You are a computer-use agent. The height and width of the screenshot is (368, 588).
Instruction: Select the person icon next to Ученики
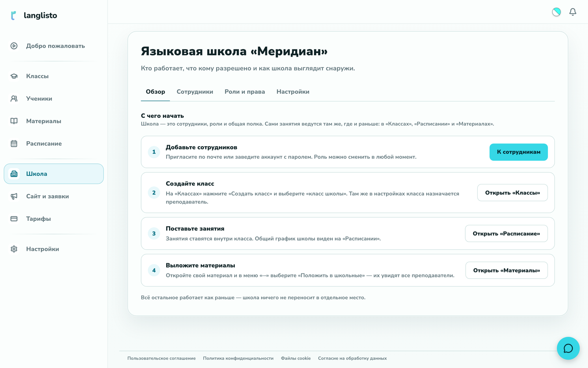coord(14,99)
